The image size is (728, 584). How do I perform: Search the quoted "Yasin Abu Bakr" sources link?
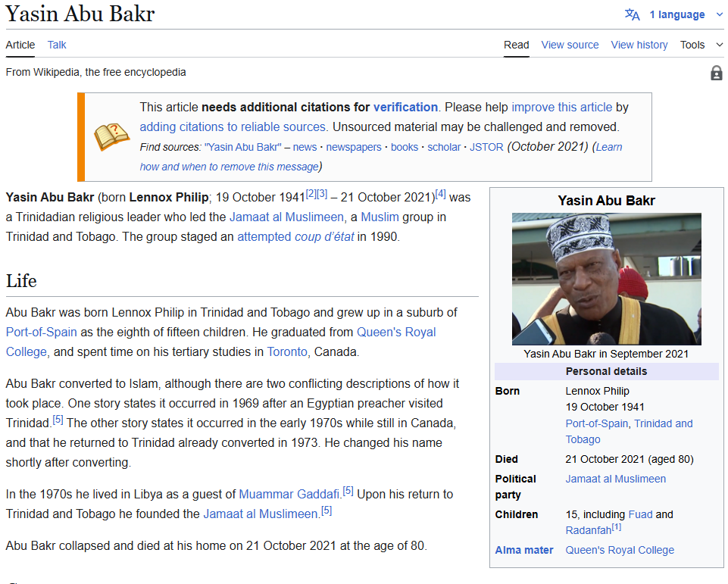click(243, 147)
